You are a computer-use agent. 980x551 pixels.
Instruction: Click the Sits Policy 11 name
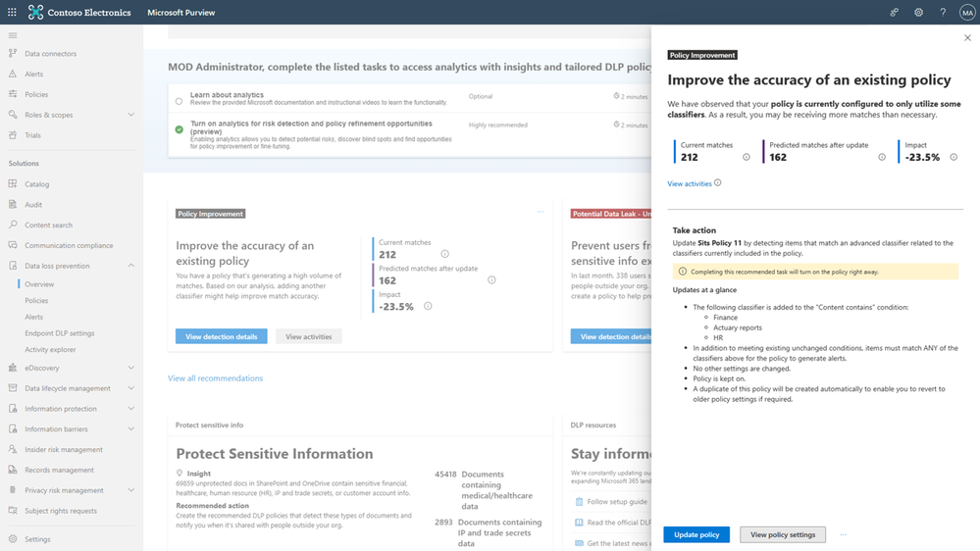(719, 243)
